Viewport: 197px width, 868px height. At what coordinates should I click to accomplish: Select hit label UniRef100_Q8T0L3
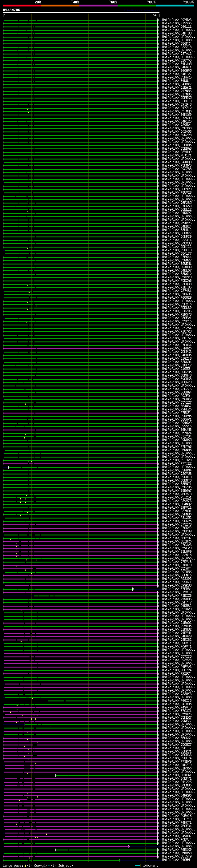pos(177,54)
